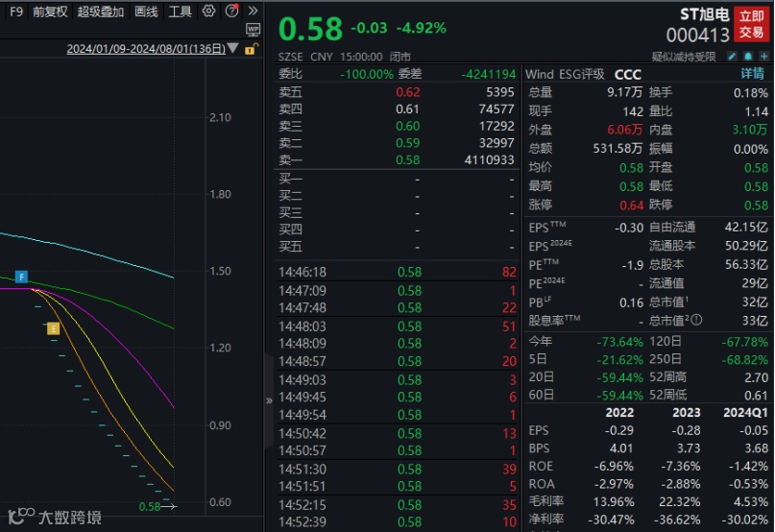Click the 总量 value 9.17万

[x=625, y=92]
